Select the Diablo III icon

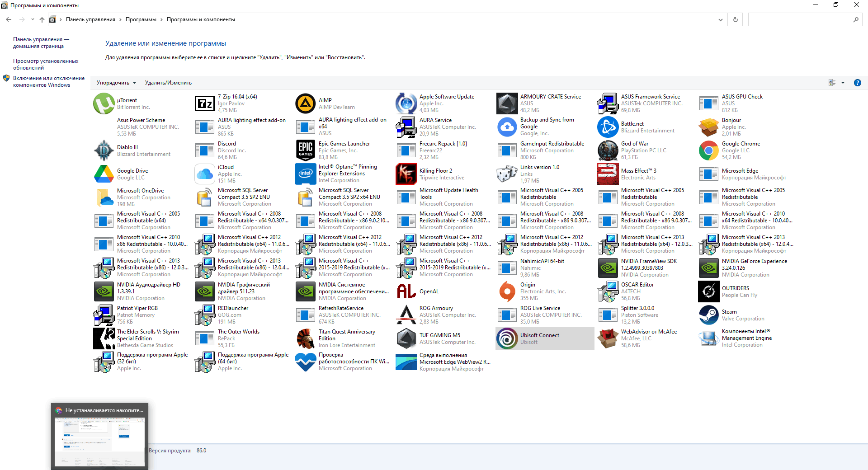click(x=104, y=150)
